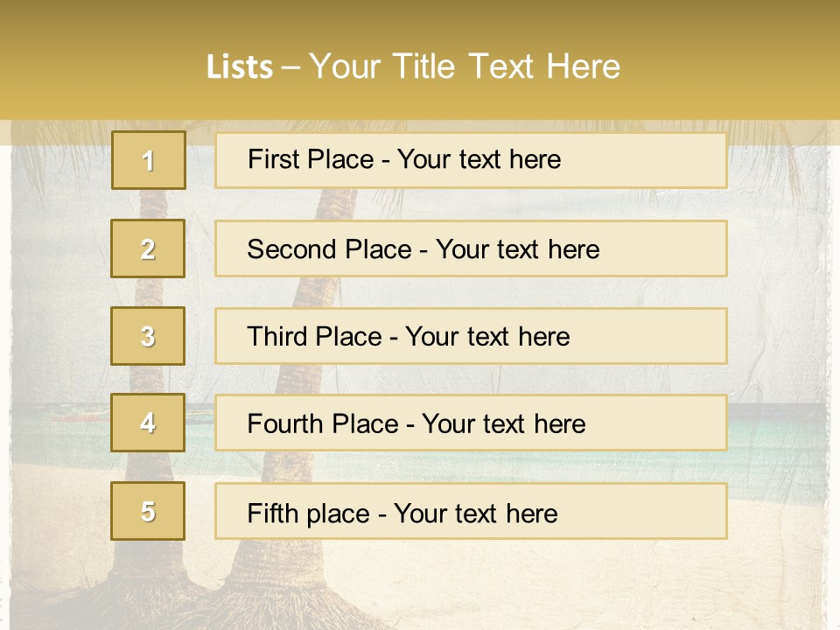Click the bold 'Lists' word in title
The width and height of the screenshot is (840, 630).
(x=240, y=67)
